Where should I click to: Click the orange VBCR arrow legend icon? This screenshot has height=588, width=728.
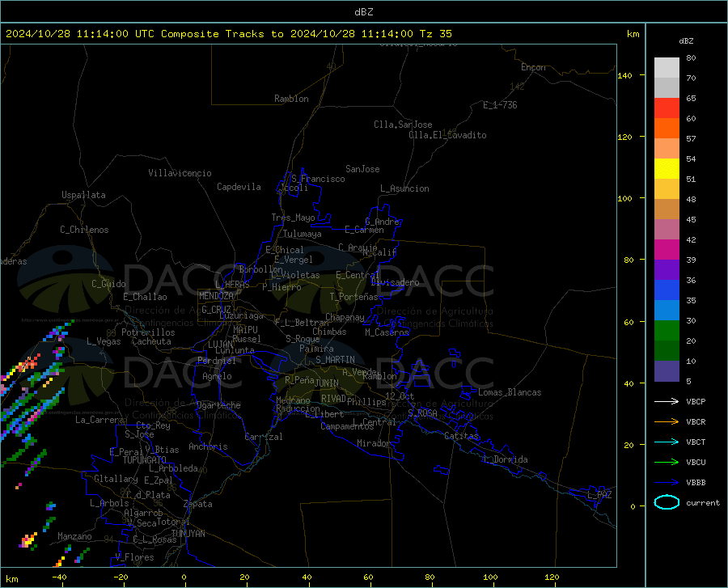(667, 421)
